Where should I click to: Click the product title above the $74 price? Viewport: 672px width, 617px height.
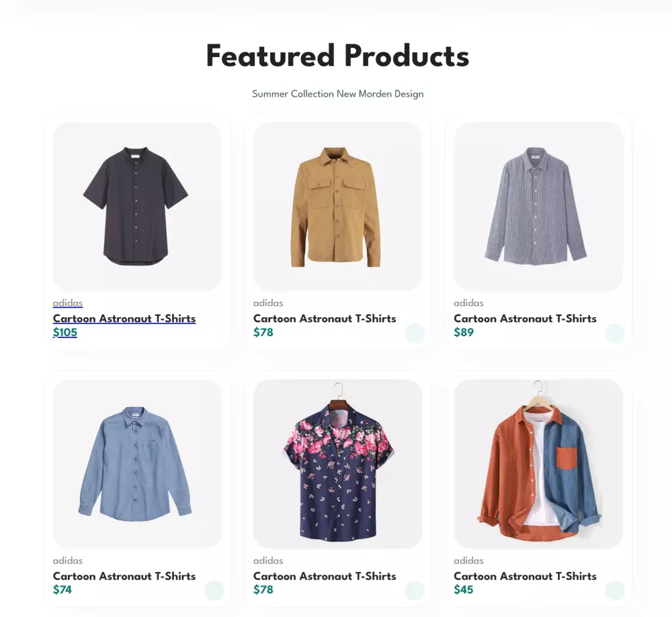point(124,576)
